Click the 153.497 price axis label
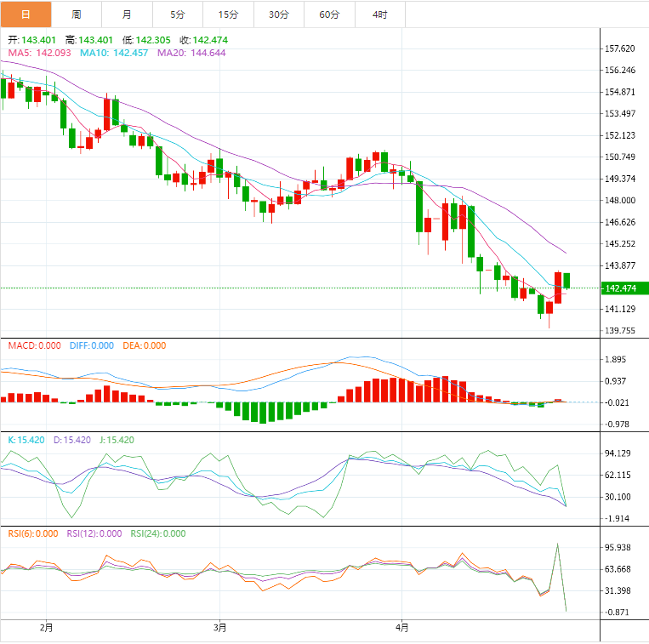This screenshot has width=649, height=644. click(619, 113)
